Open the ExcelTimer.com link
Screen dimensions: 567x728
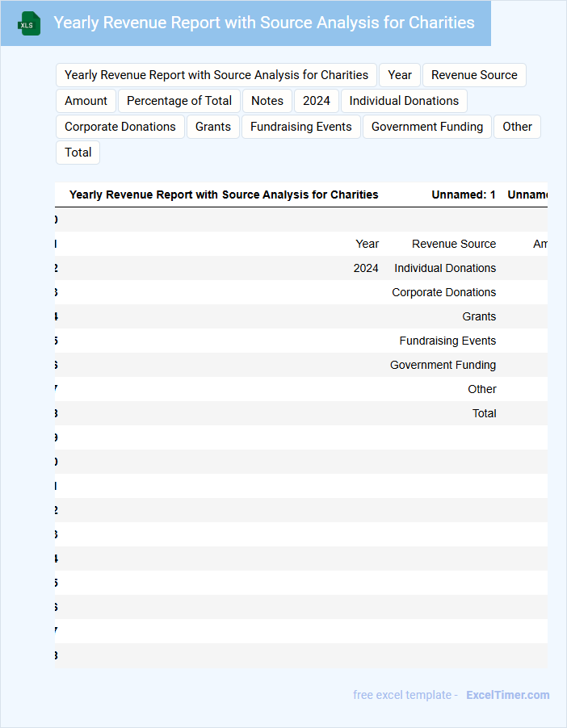507,695
